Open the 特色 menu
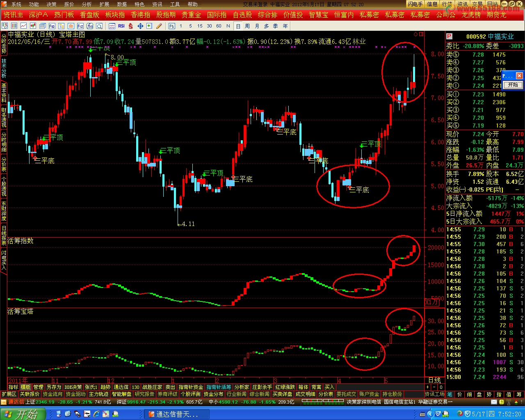The image size is (525, 420). coord(139,4)
